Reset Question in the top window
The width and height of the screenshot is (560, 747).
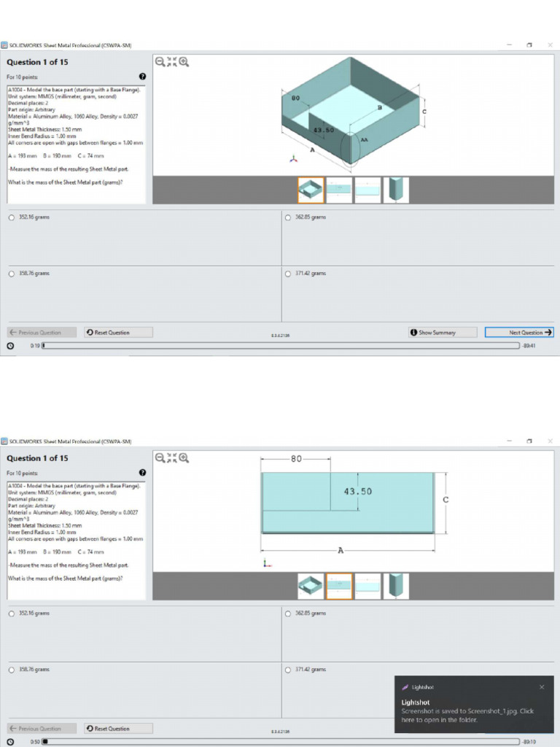click(x=119, y=333)
